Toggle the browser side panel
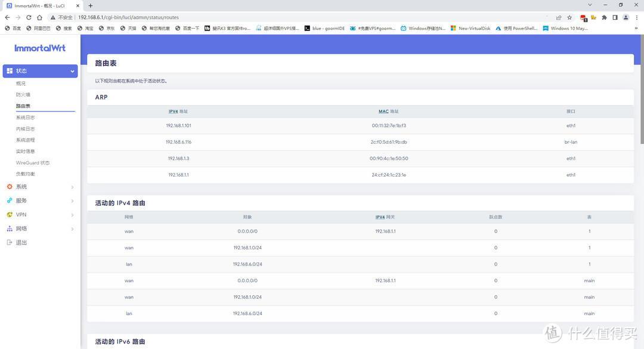644x349 pixels. coord(615,17)
